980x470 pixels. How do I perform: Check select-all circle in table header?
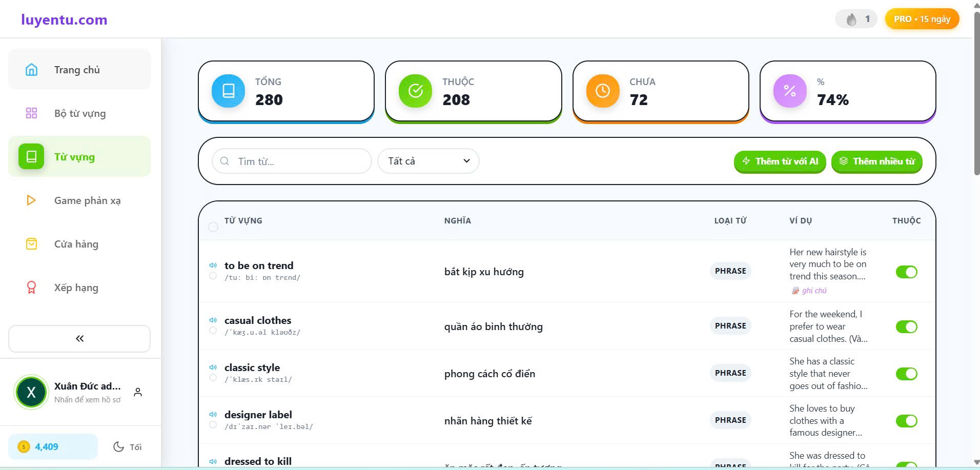pos(213,227)
